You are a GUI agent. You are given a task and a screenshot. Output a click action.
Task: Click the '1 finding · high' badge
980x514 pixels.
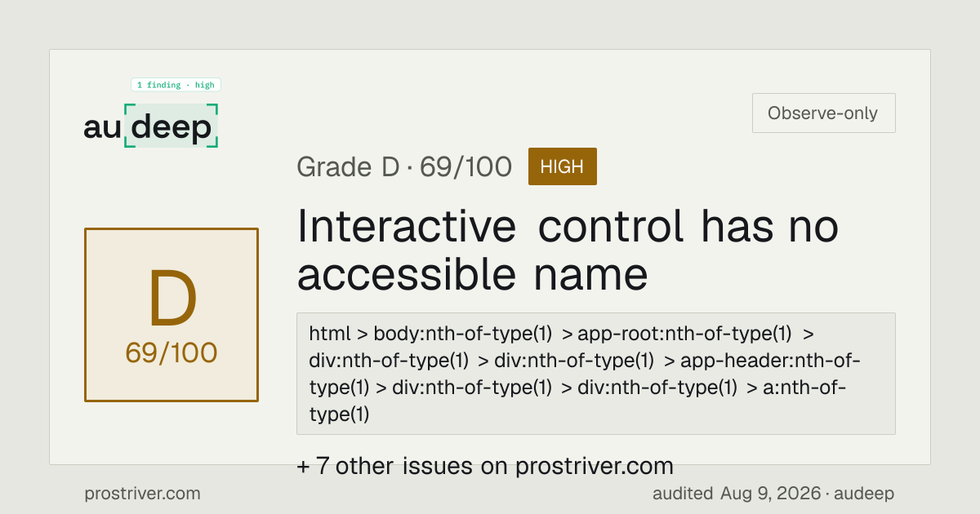click(x=176, y=85)
